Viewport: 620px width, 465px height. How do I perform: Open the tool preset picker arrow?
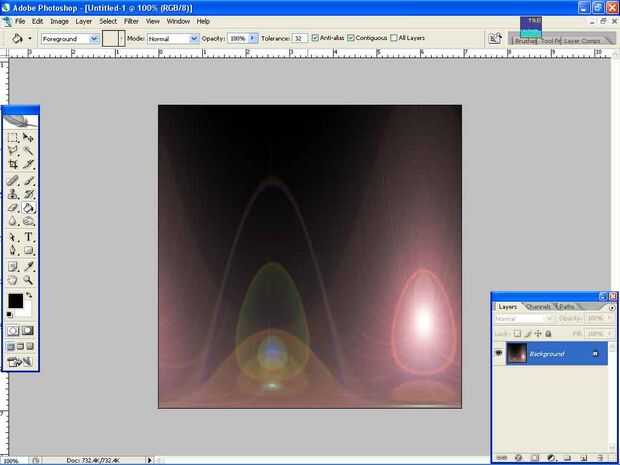click(x=30, y=39)
